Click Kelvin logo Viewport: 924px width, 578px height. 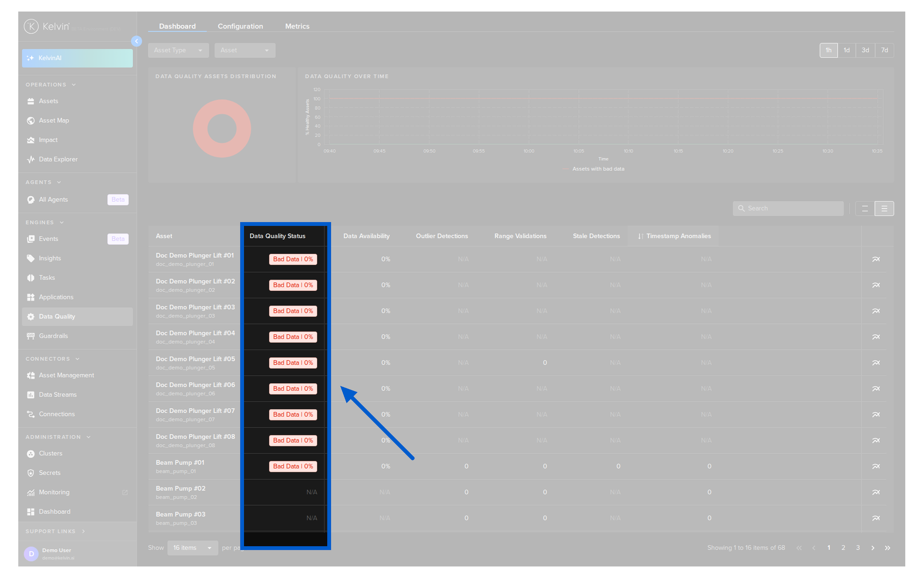[x=47, y=26]
